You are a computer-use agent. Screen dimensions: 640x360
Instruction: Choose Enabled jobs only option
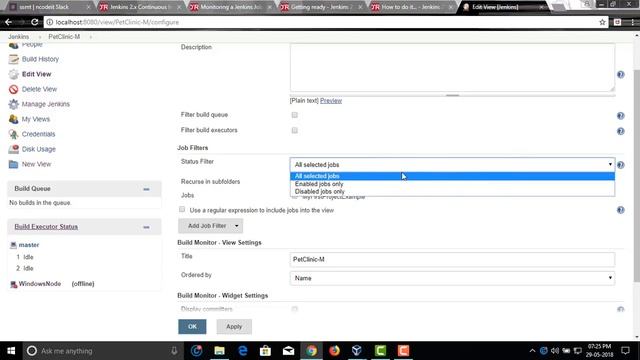coord(452,184)
